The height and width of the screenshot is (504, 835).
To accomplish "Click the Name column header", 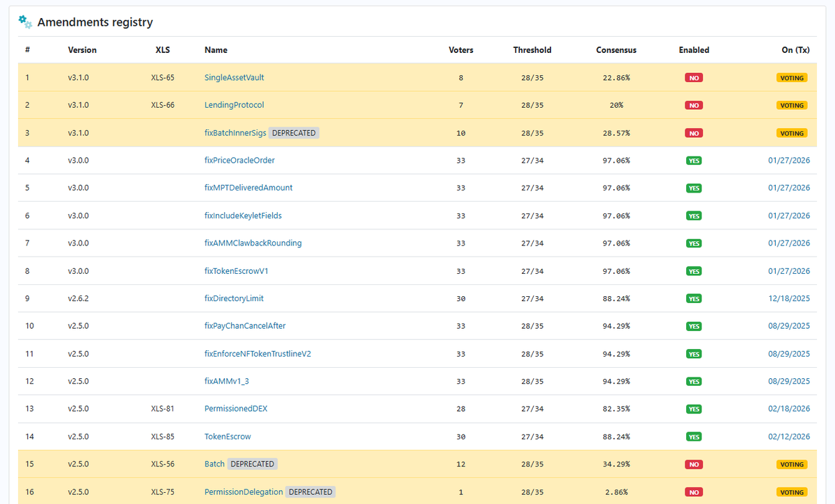I will point(216,50).
